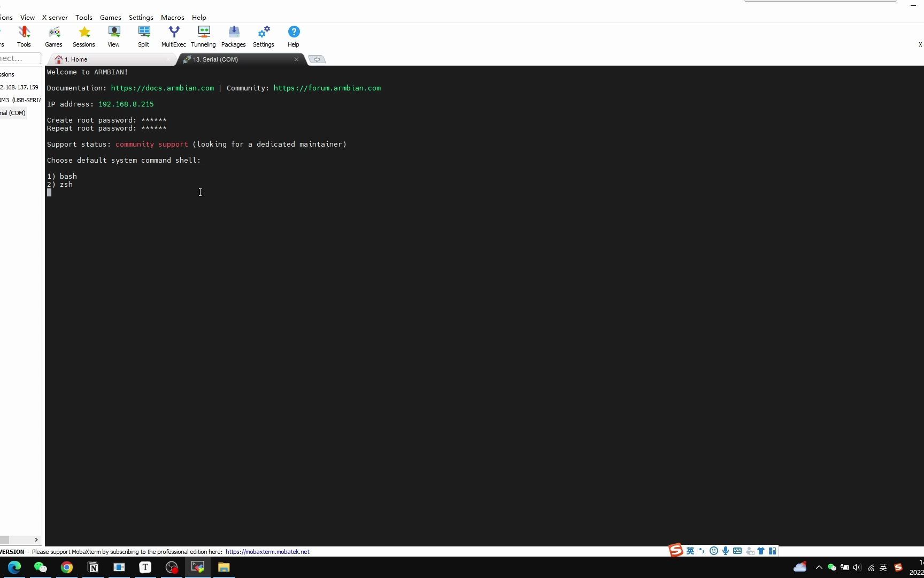Open a new session tab
Screen dimensions: 924x578
coord(317,59)
